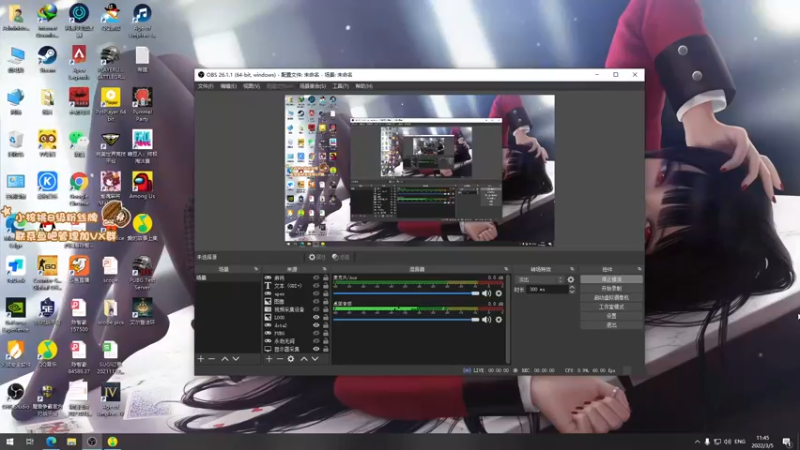Select the PotPlayer 64 bit desktop icon

click(x=110, y=104)
